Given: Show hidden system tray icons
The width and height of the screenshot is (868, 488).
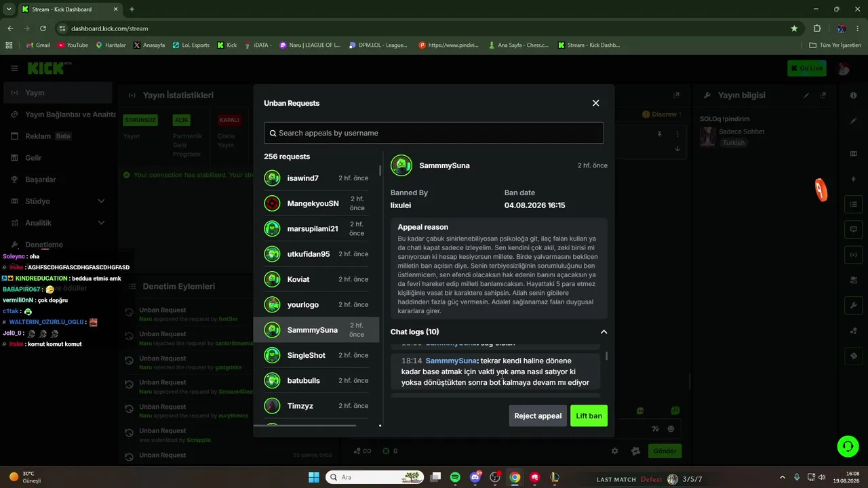Looking at the screenshot, I should click(x=782, y=477).
